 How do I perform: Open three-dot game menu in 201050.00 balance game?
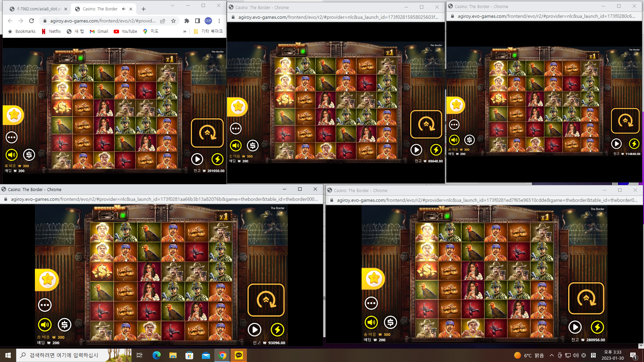12,137
